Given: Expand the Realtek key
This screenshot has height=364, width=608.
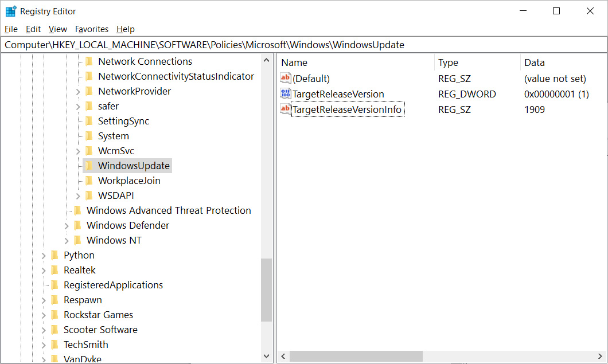Looking at the screenshot, I should (44, 271).
